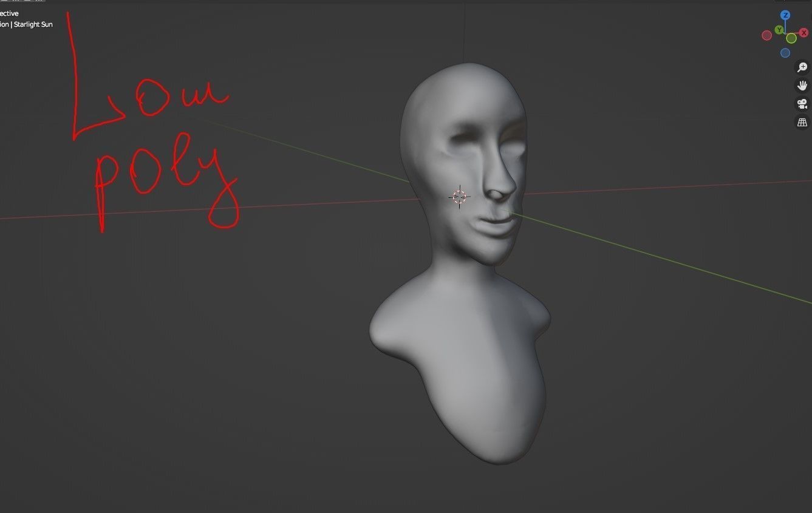Toggle the camera view icon
Viewport: 812px width, 513px height.
click(802, 104)
